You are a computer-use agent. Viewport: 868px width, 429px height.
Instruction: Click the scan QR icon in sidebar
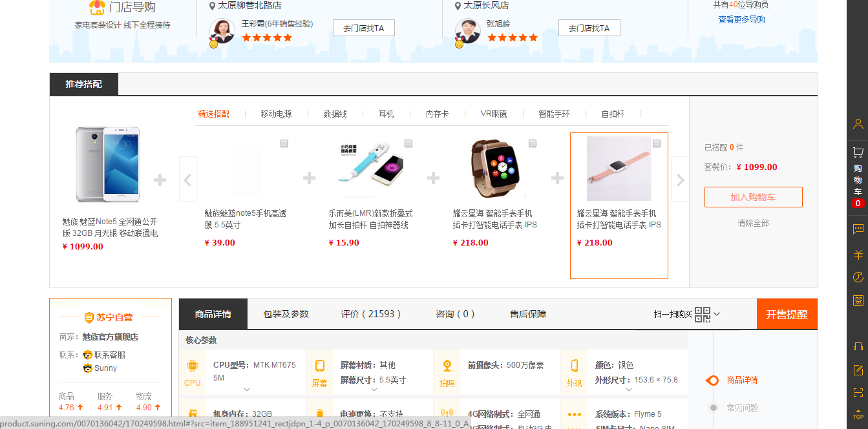coord(858,392)
